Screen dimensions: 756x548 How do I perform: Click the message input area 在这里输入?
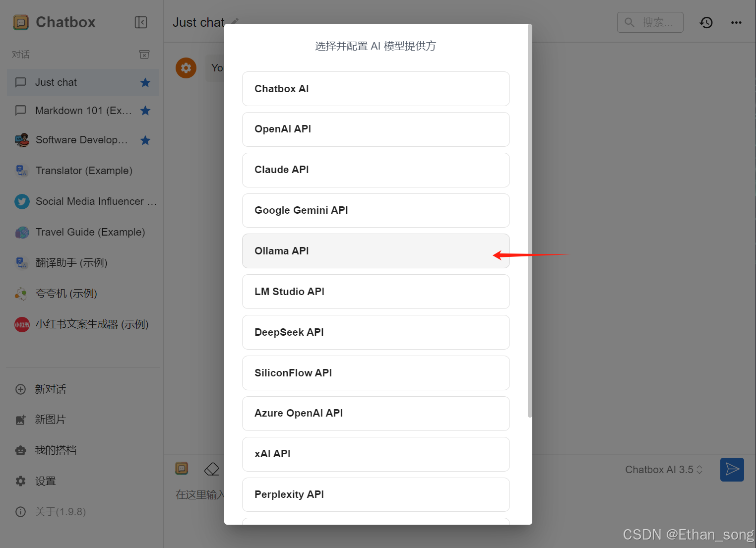(200, 494)
